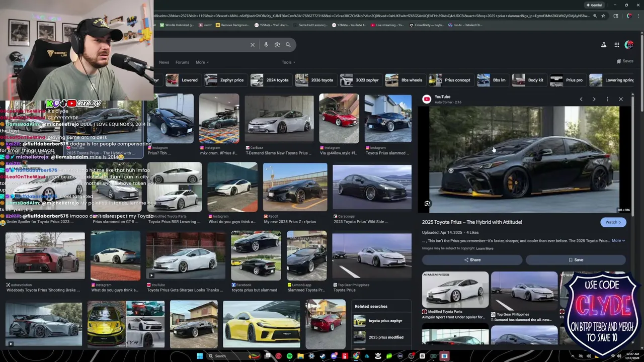Open the Google account avatar

point(629,45)
